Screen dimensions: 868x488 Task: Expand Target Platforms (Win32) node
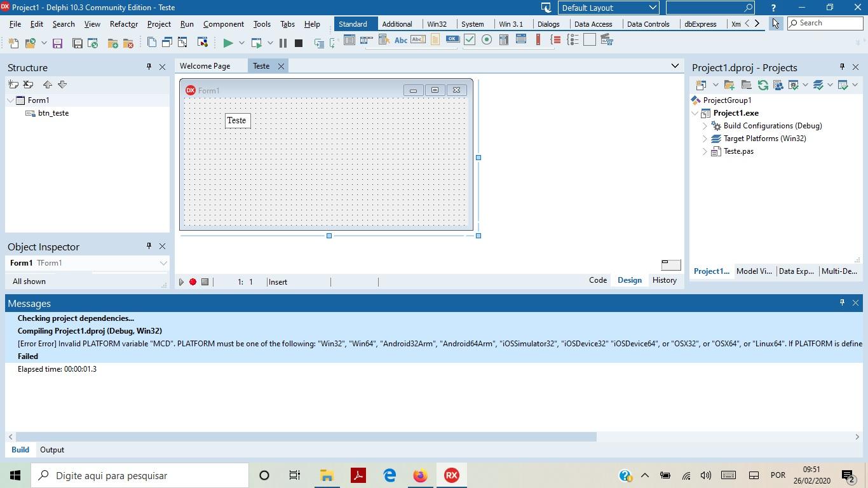click(705, 139)
